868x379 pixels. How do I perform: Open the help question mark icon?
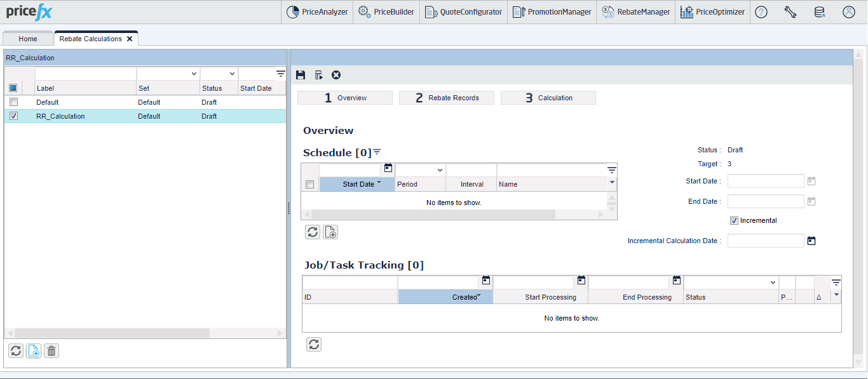tap(761, 12)
